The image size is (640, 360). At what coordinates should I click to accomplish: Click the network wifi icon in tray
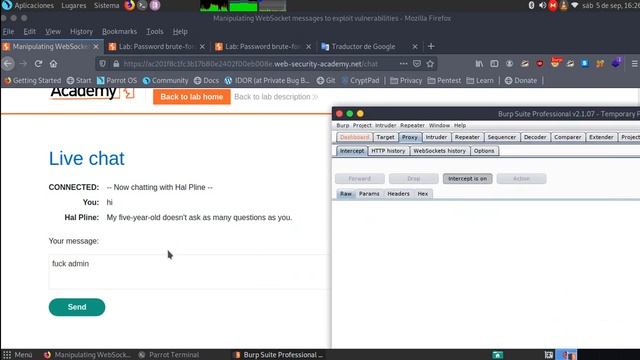tap(575, 5)
